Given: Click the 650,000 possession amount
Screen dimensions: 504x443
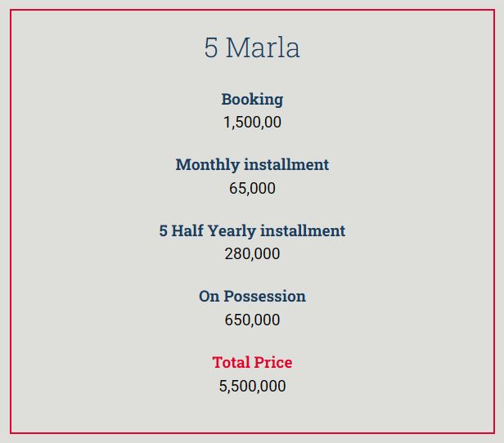Looking at the screenshot, I should [x=252, y=320].
